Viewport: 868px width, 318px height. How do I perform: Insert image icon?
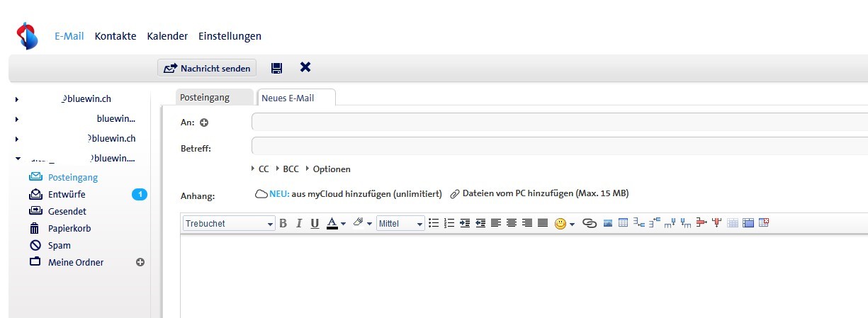(x=608, y=223)
